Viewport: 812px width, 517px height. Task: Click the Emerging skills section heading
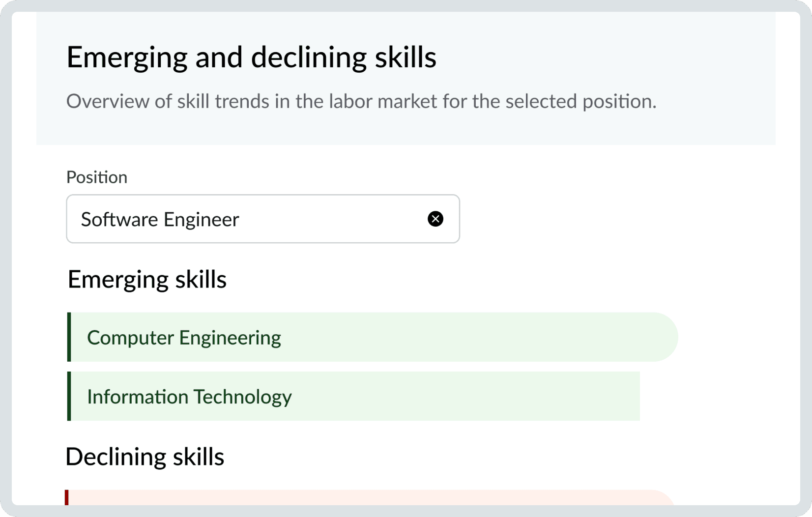point(147,279)
